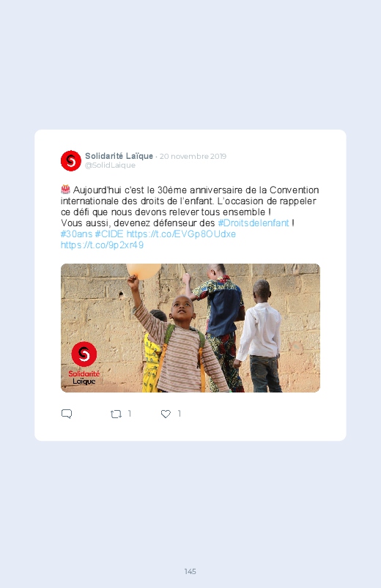Follow the https://t.co/EVGp8OUdxe link

point(181,234)
